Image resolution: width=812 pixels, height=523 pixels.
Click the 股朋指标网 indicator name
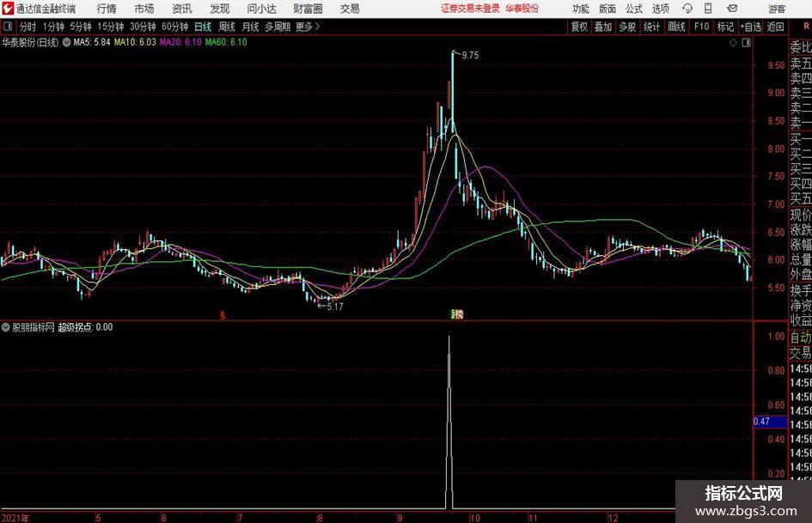click(34, 327)
